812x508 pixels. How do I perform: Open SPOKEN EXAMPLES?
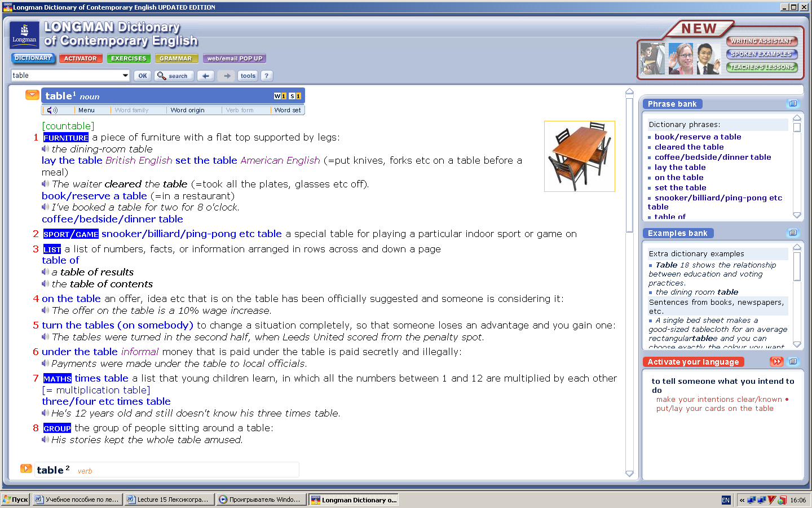click(x=762, y=54)
